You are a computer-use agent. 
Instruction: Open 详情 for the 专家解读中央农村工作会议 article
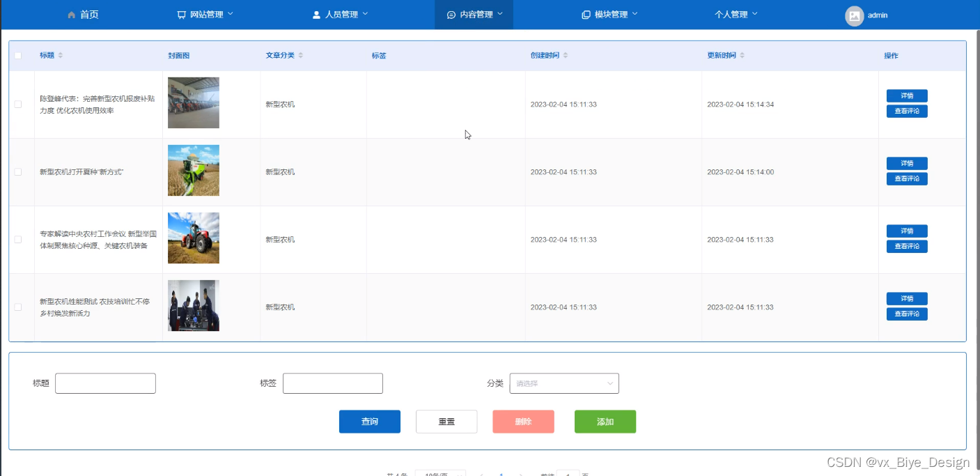point(907,231)
